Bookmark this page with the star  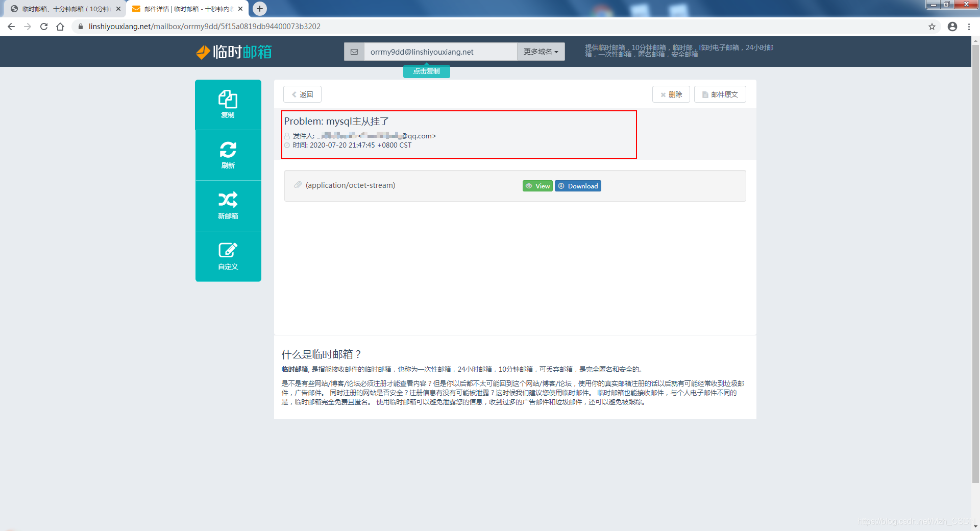tap(932, 27)
